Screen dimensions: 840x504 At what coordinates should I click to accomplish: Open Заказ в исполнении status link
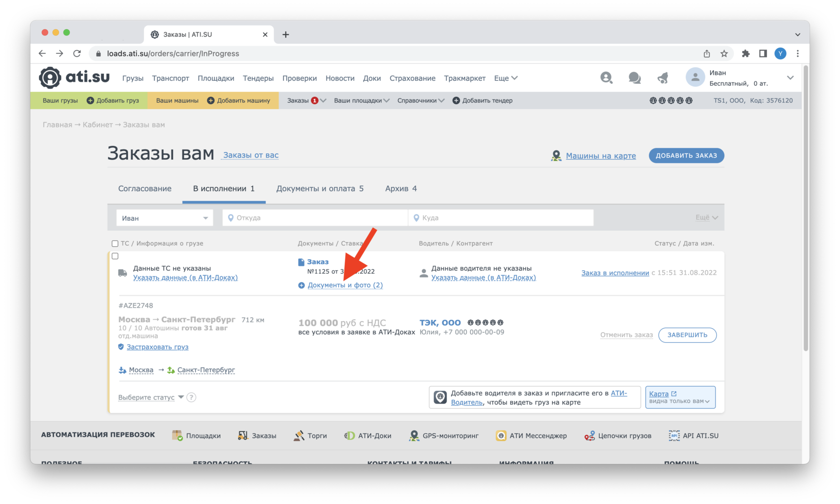click(615, 273)
